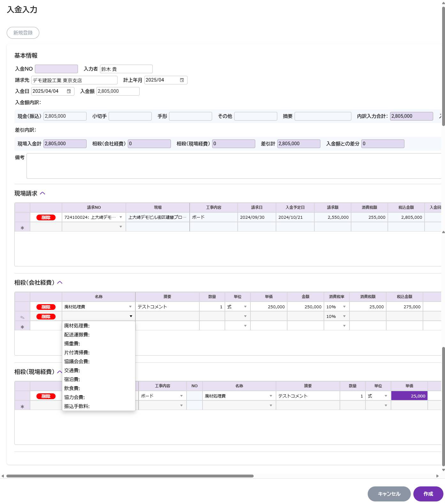Click the 作成 button
The image size is (445, 504).
click(x=428, y=494)
